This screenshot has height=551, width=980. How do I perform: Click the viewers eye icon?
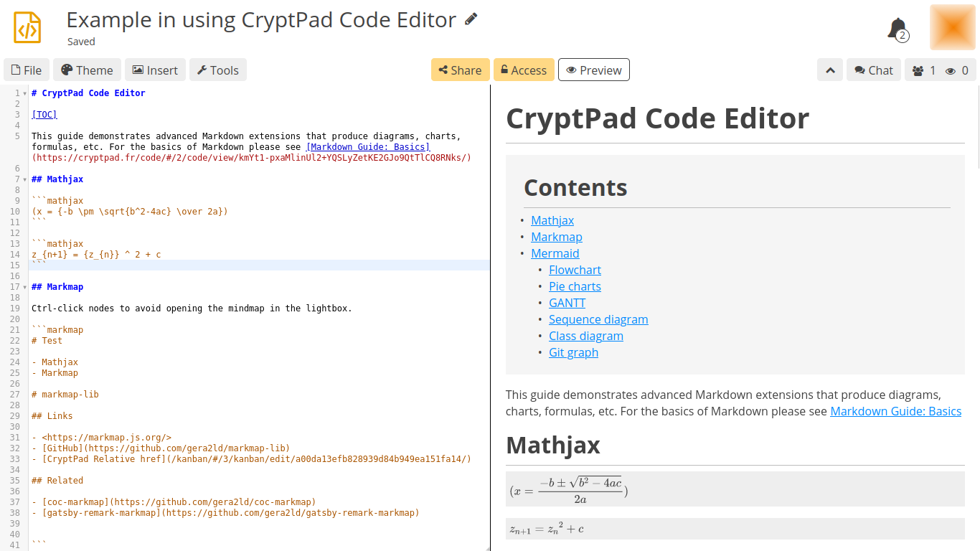coord(951,70)
